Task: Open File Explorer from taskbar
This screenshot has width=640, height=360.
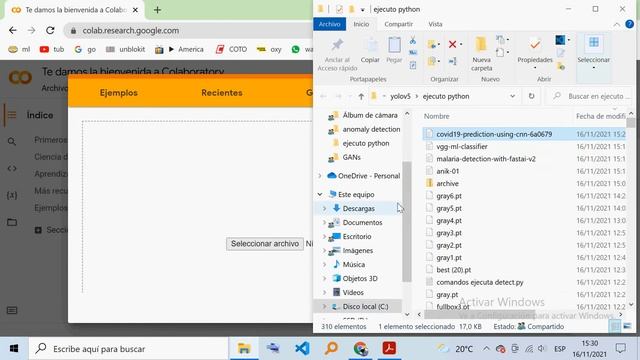Action: (244, 349)
